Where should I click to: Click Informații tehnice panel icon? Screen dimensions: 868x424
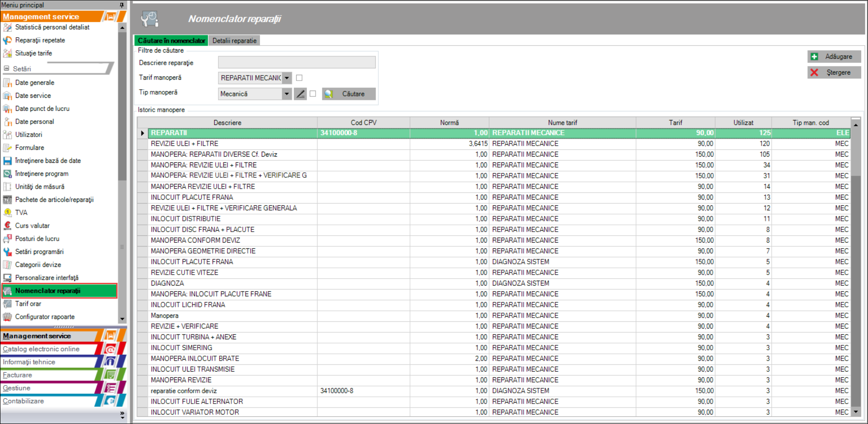click(x=110, y=362)
